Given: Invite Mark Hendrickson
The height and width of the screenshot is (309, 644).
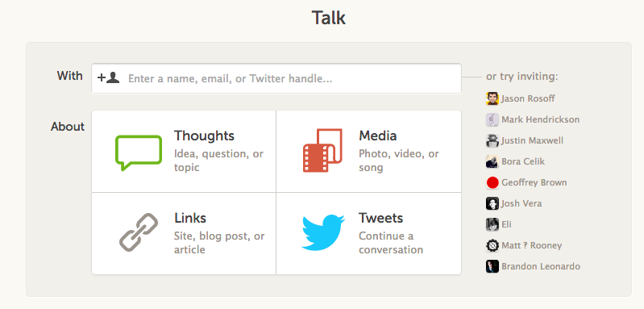Looking at the screenshot, I should click(x=541, y=119).
